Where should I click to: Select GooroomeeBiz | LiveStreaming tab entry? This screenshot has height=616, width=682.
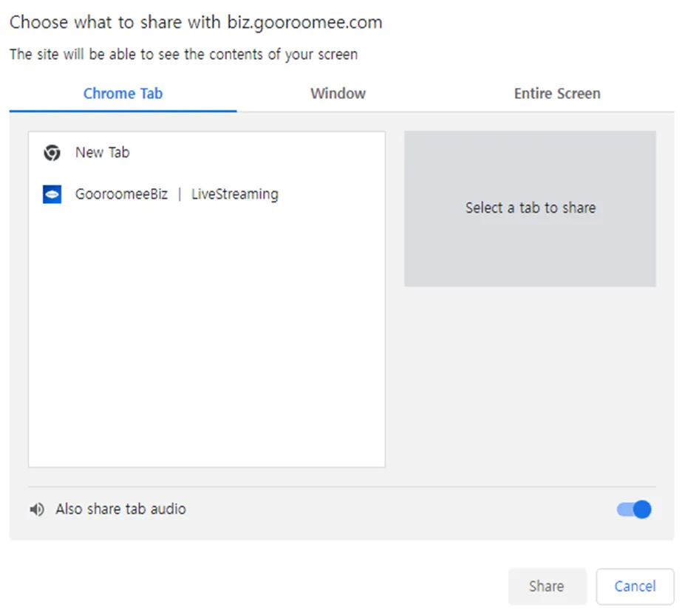(x=207, y=194)
